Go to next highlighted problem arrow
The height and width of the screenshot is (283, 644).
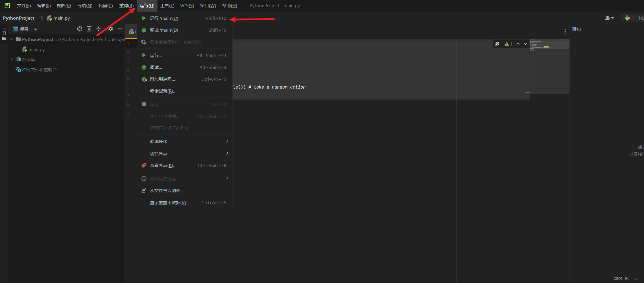pos(526,44)
